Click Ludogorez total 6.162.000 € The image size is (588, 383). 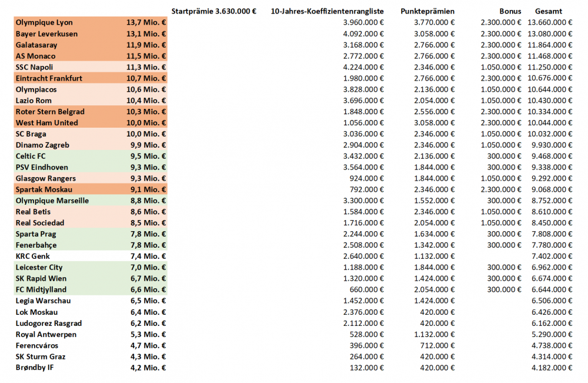(552, 324)
